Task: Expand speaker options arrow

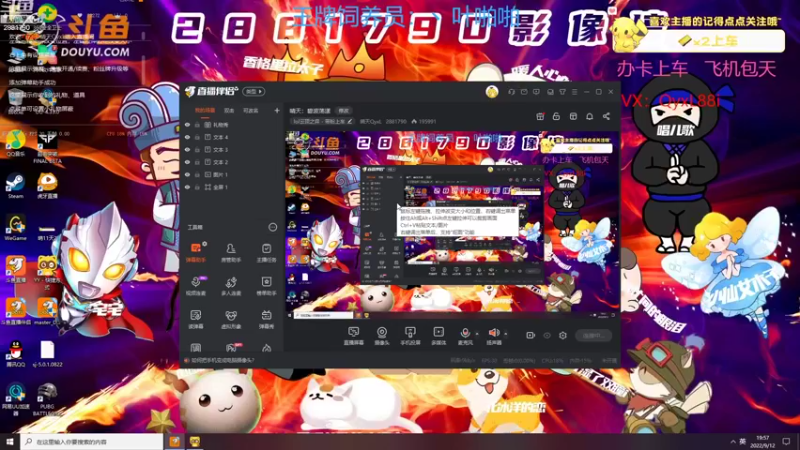Action: coord(506,334)
